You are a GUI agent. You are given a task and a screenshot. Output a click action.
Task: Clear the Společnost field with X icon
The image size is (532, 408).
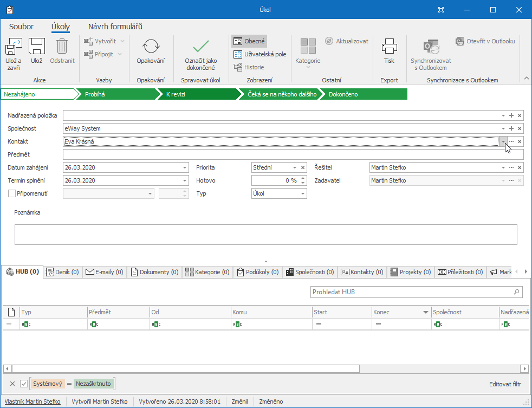[x=520, y=128]
